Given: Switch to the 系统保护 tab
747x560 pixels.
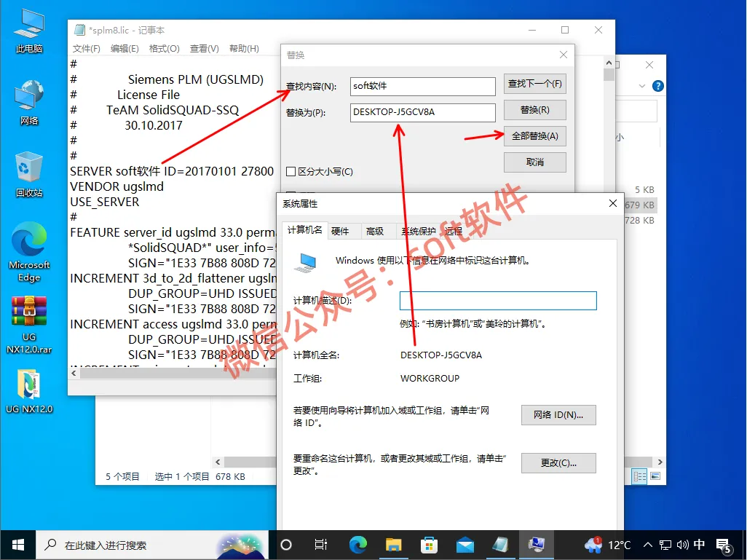Looking at the screenshot, I should [x=419, y=232].
